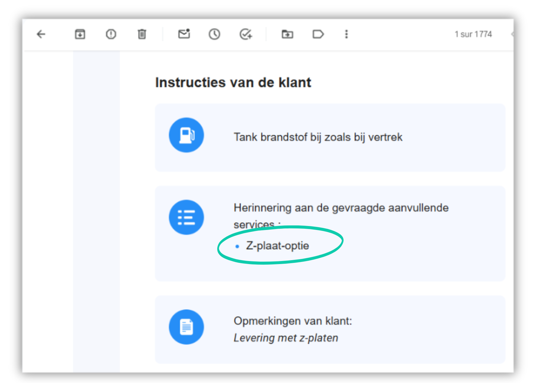Click the customer remarks document icon
Screen dimensions: 536x392
(x=186, y=327)
